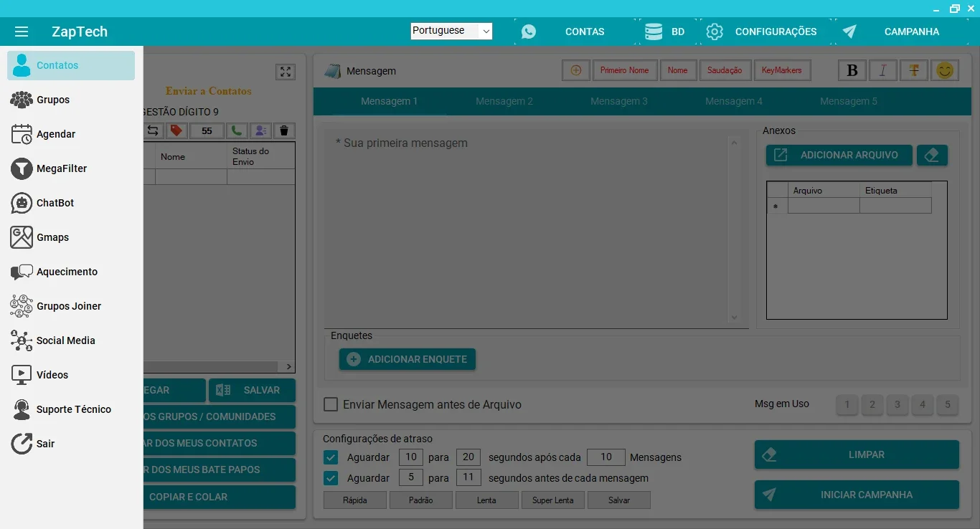The width and height of the screenshot is (980, 529).
Task: Open the Configurações menu
Action: [x=761, y=32]
